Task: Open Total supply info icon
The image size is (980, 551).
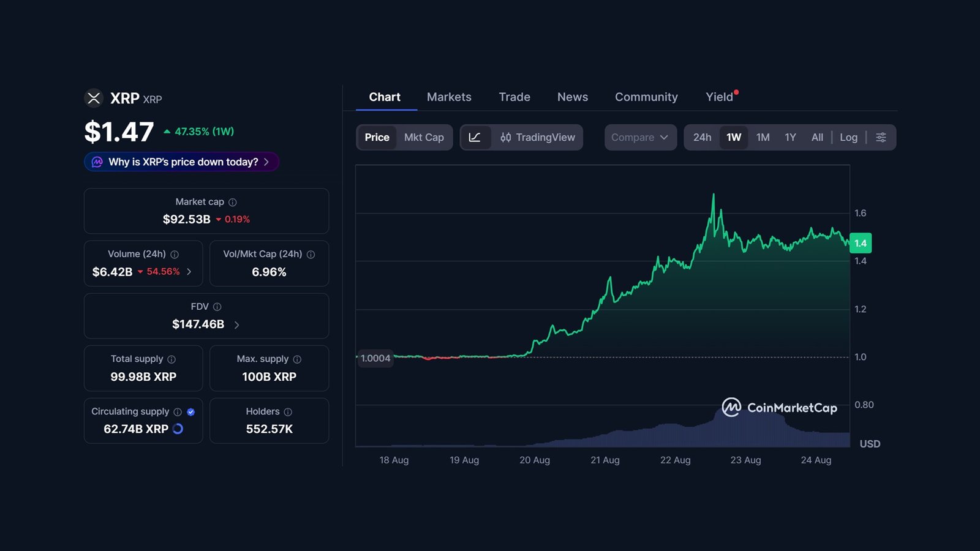Action: [x=171, y=359]
